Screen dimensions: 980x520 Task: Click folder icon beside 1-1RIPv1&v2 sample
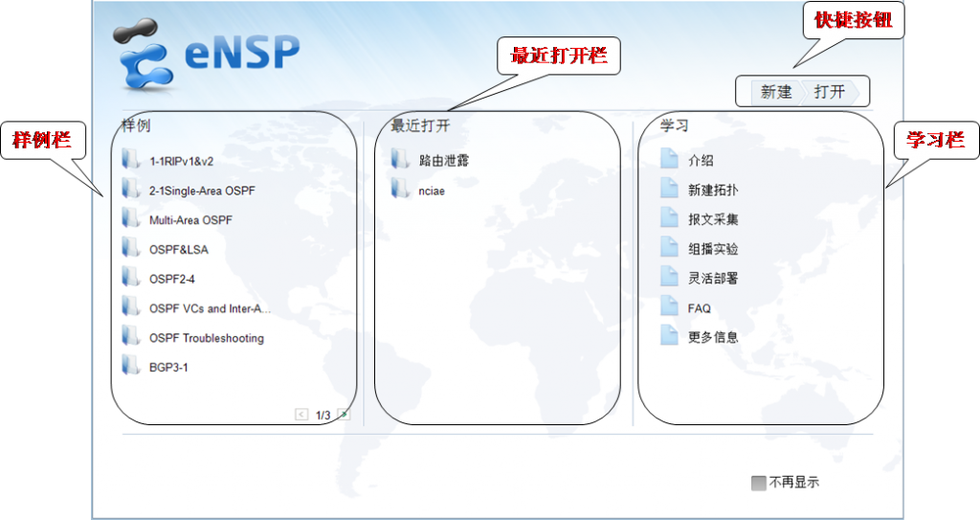[x=130, y=161]
